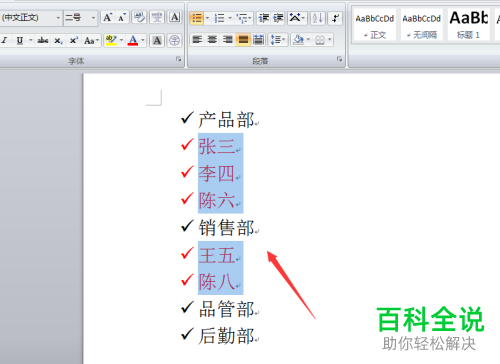500x364 pixels.
Task: Apply yellow text highlight color
Action: [x=111, y=40]
